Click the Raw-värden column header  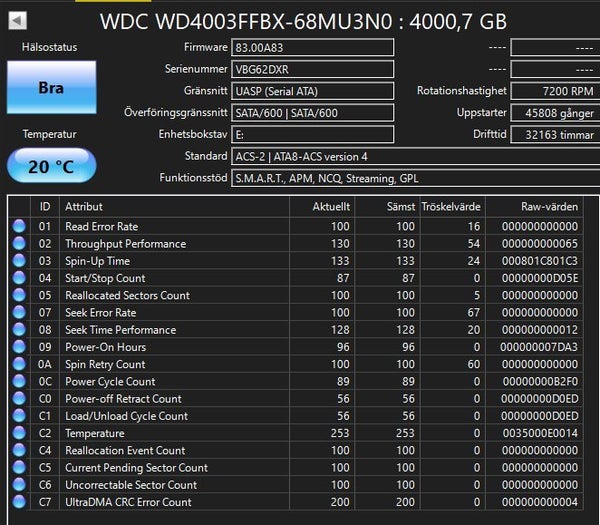pos(534,207)
